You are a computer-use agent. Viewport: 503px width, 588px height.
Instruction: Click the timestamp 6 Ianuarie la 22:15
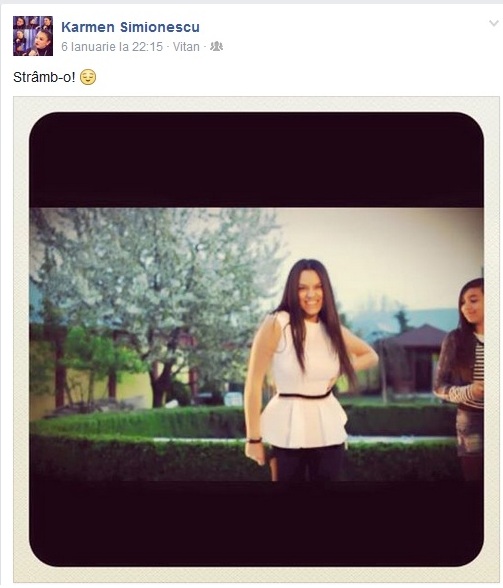(112, 46)
